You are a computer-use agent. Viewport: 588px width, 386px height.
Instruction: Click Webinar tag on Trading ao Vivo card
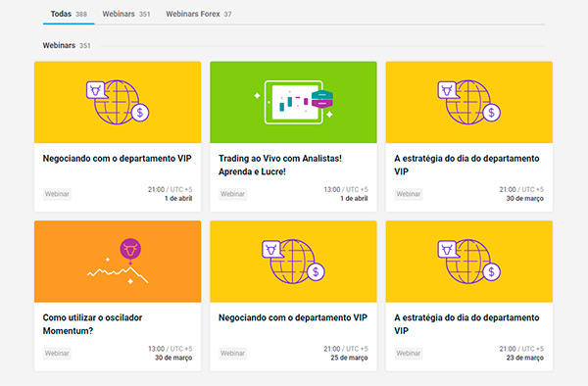pyautogui.click(x=232, y=194)
